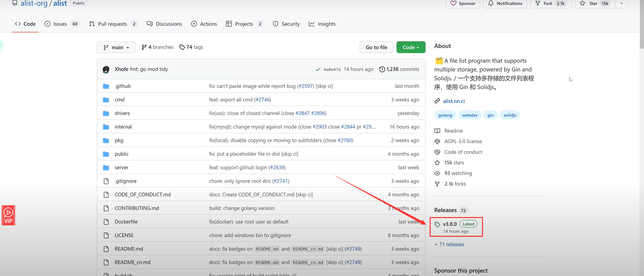The height and width of the screenshot is (276, 644).
Task: Go to Pull requests tab
Action: (113, 24)
